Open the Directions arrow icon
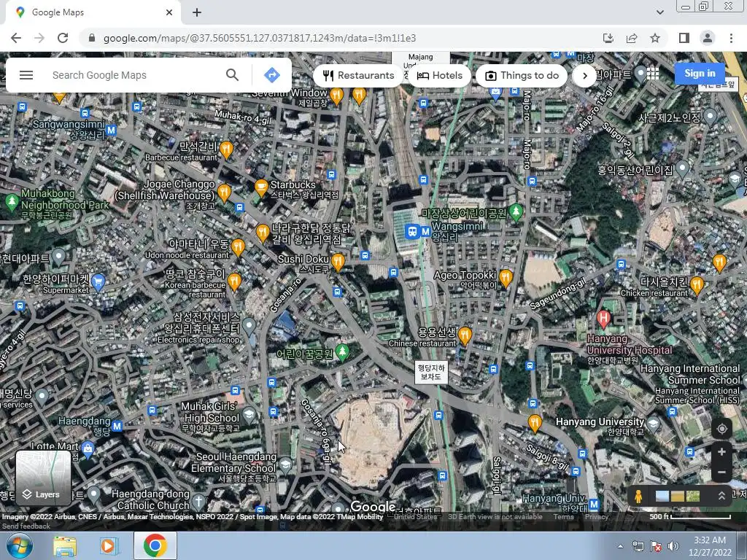 point(271,75)
